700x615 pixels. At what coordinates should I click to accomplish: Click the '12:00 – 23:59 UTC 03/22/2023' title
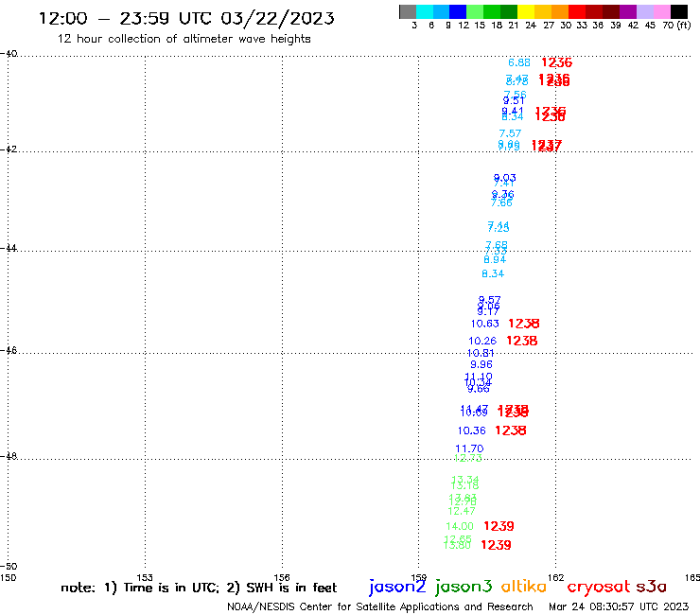186,18
